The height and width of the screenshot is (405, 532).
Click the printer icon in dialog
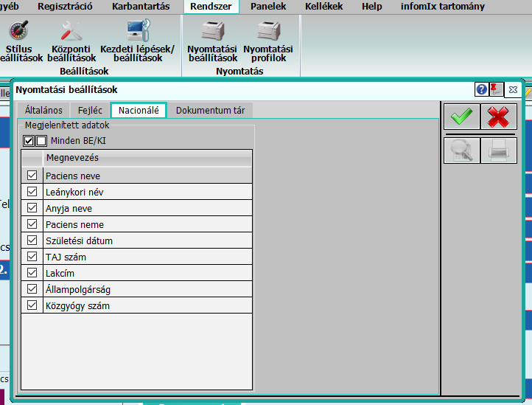coord(499,150)
